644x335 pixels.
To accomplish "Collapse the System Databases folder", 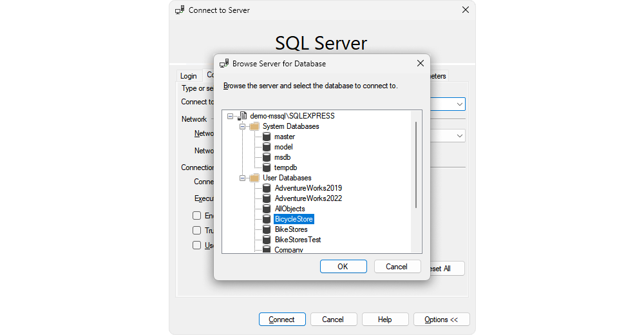I will [242, 127].
